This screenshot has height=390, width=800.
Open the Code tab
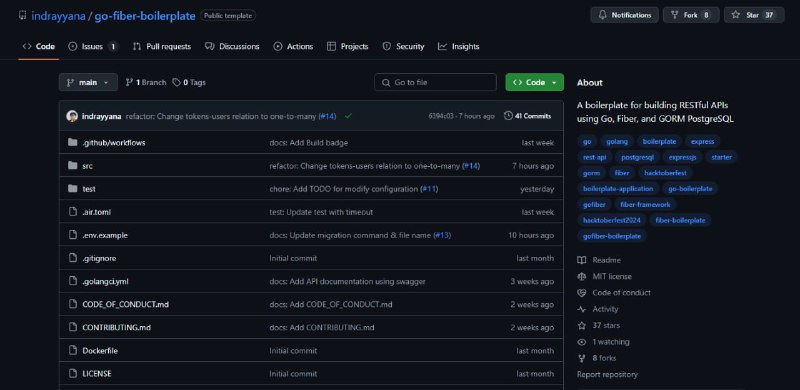(38, 46)
